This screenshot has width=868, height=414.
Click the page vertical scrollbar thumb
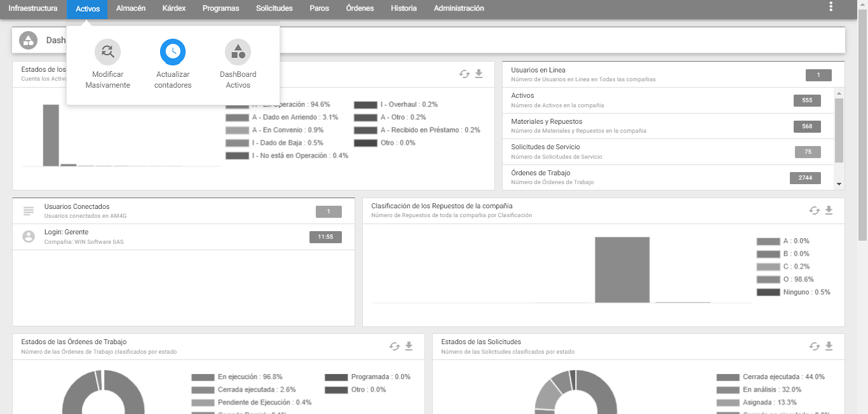point(862,124)
